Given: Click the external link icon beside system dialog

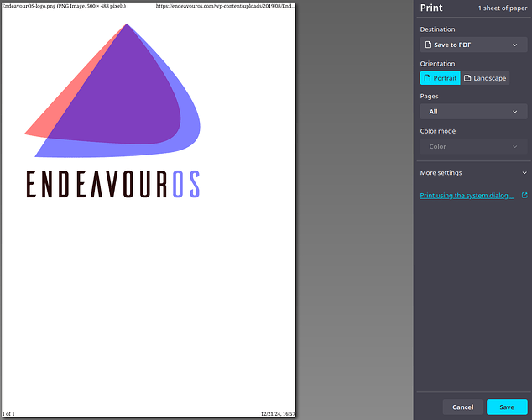Looking at the screenshot, I should tap(524, 195).
